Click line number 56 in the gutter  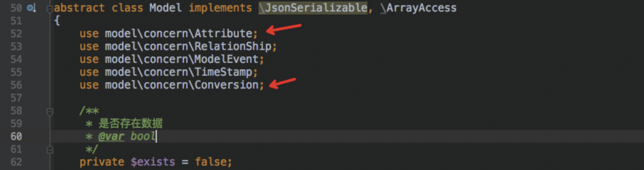pos(16,85)
